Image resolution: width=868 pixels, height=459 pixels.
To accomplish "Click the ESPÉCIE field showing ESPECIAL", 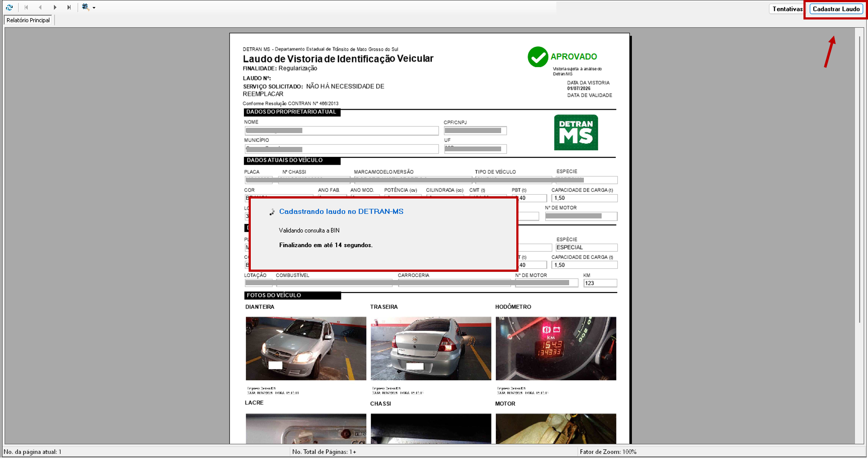I will (x=586, y=247).
